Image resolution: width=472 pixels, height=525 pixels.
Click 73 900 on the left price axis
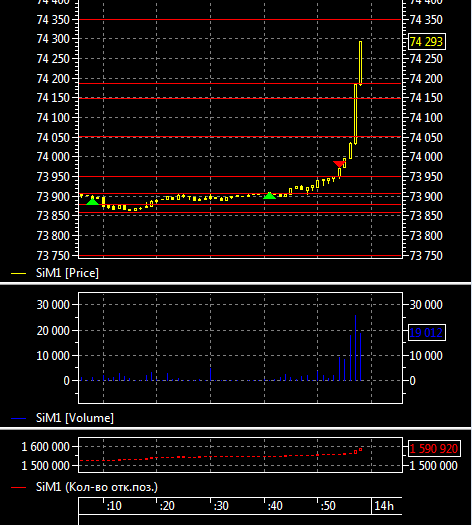(x=53, y=197)
